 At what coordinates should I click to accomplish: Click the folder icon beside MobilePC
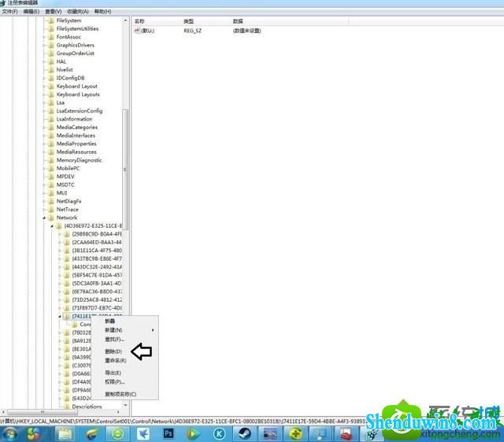click(50, 169)
